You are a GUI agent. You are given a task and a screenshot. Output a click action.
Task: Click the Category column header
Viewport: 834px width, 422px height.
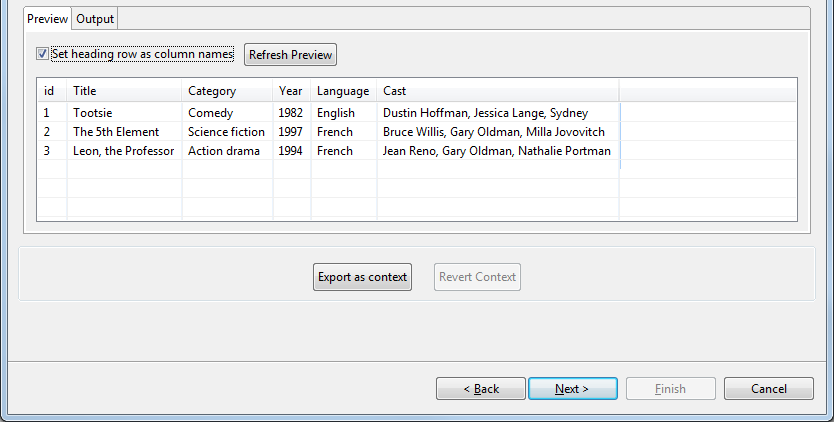tap(227, 91)
